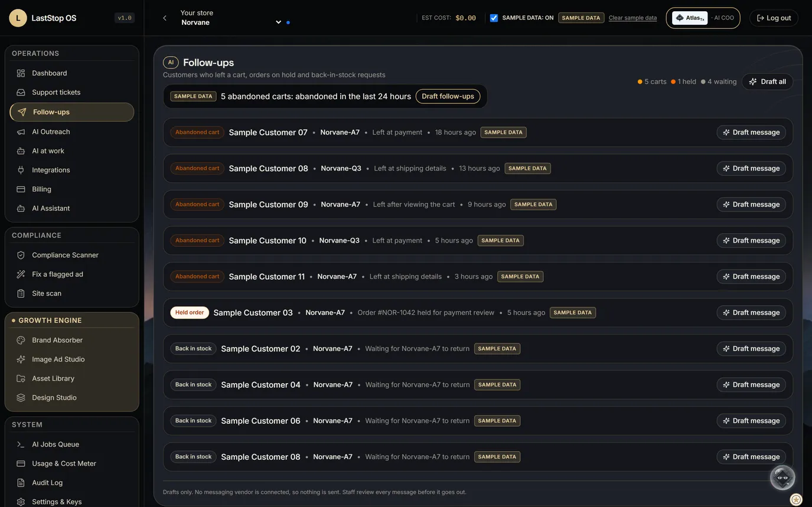Open AI Outreach megaphone icon
812x507 pixels.
[x=21, y=132]
